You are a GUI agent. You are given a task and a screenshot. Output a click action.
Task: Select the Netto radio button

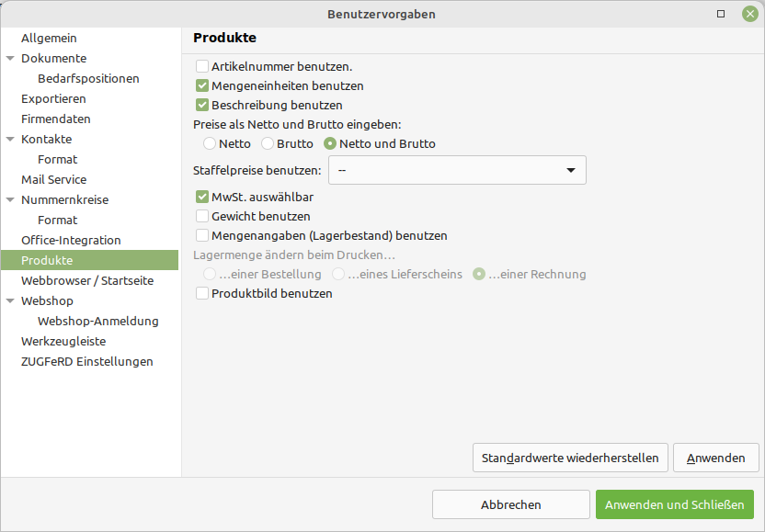[210, 144]
